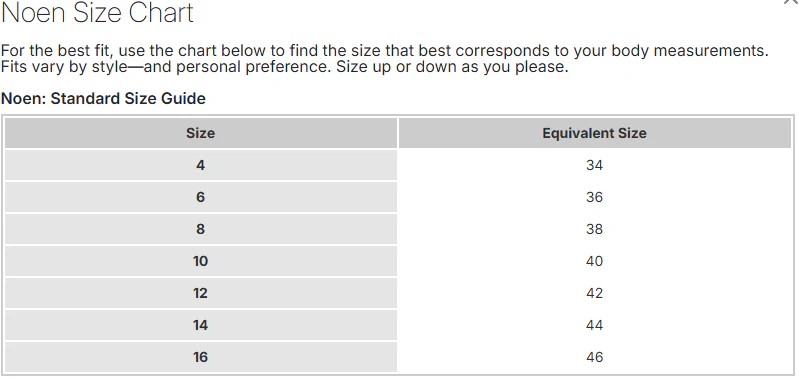Click equivalent size 44 cell
The image size is (799, 379).
(594, 325)
